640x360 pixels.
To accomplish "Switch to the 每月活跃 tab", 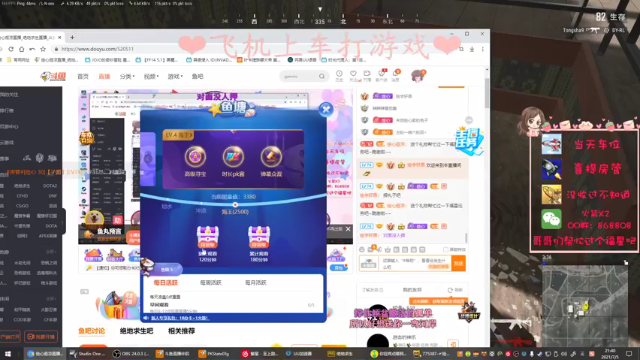I will click(x=256, y=282).
